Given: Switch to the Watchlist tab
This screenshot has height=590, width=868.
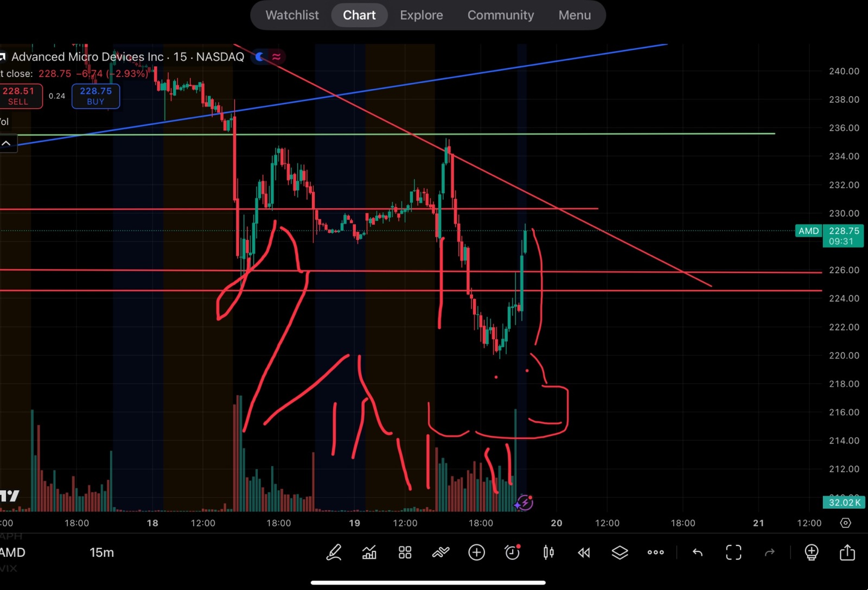Looking at the screenshot, I should coord(292,15).
